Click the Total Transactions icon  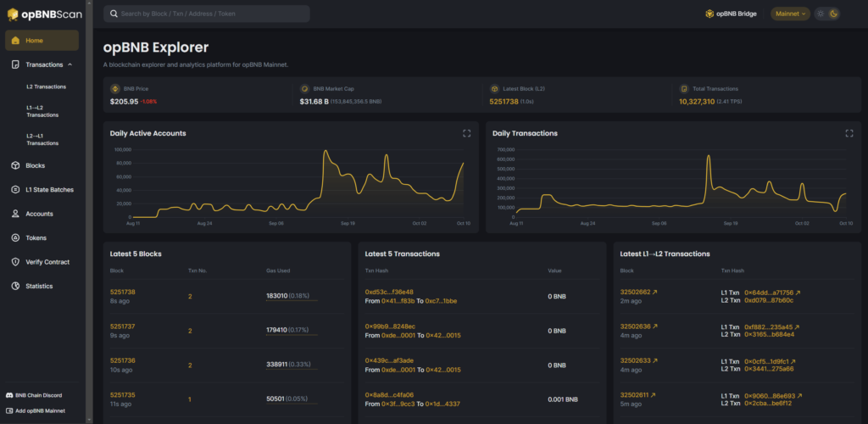click(x=684, y=88)
